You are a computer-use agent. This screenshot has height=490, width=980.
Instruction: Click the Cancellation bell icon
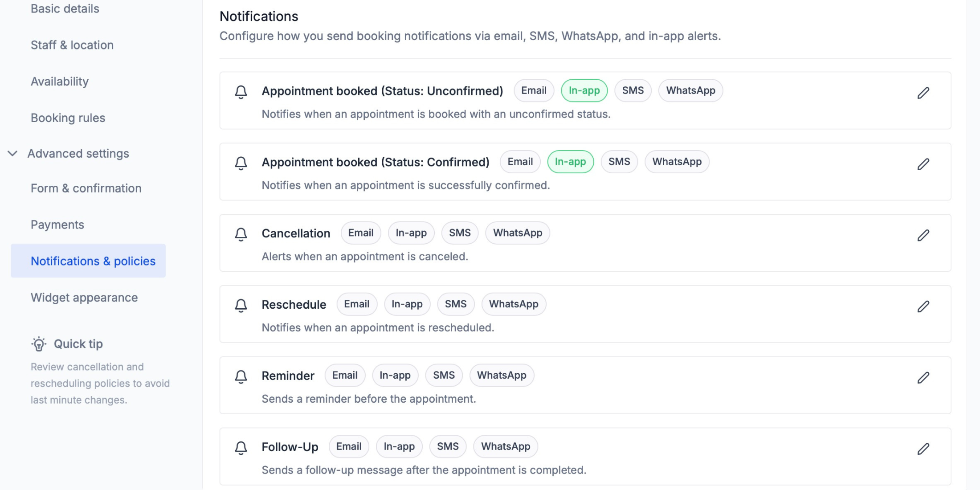pos(241,234)
